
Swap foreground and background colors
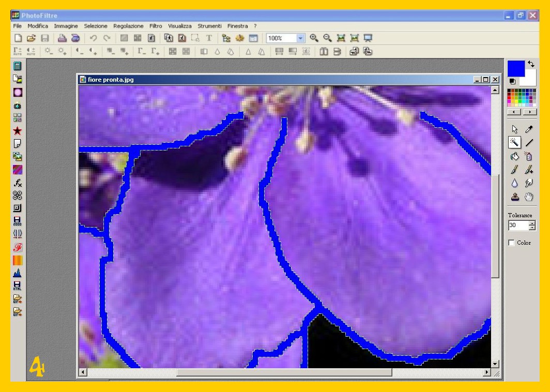coord(531,64)
